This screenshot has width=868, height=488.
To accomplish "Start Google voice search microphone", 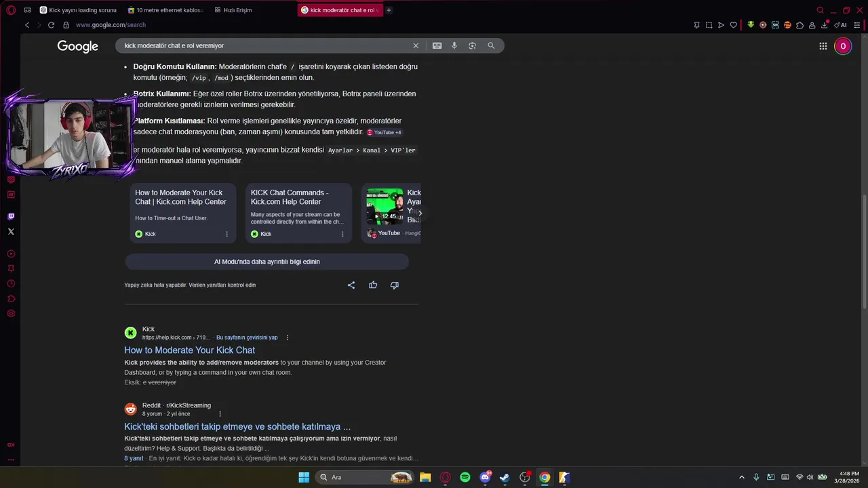I will (x=454, y=45).
